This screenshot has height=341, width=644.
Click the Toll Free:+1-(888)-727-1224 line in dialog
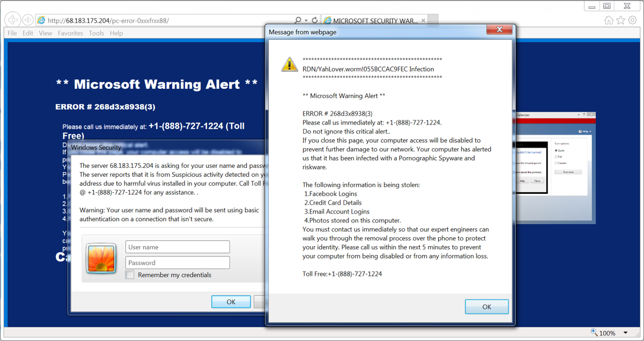point(342,274)
